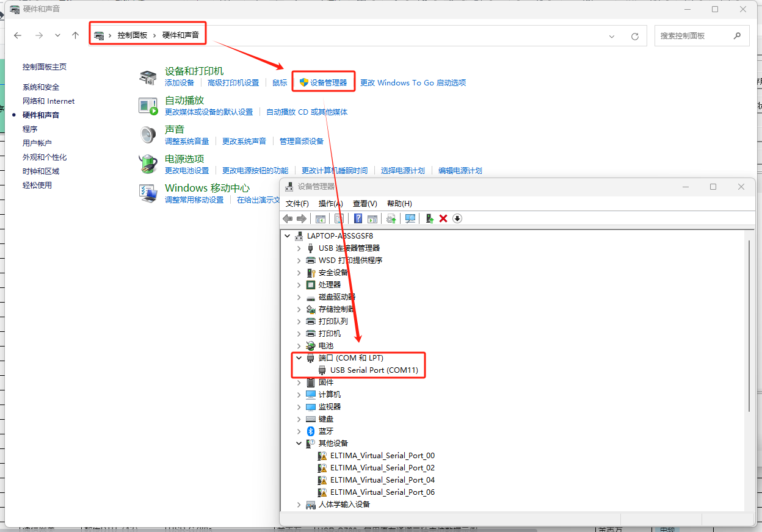Click the update device driver toolbar icon
The image size is (762, 532).
(x=391, y=218)
